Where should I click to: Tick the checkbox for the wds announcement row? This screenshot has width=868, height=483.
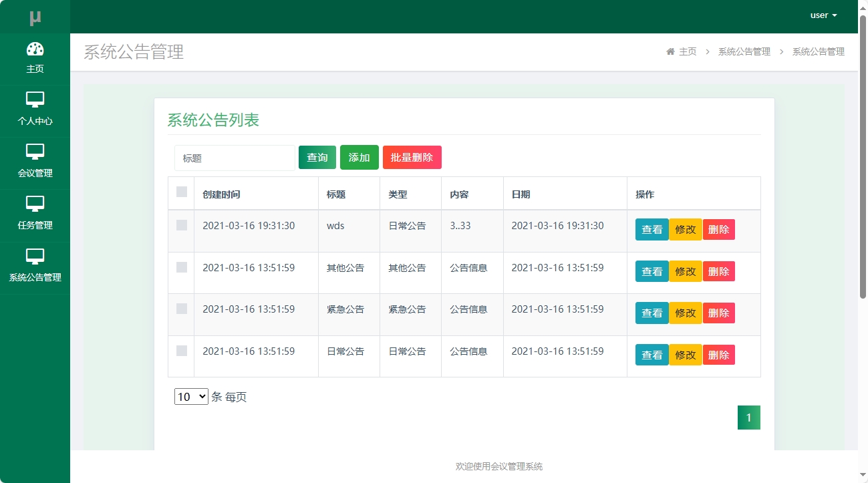180,225
